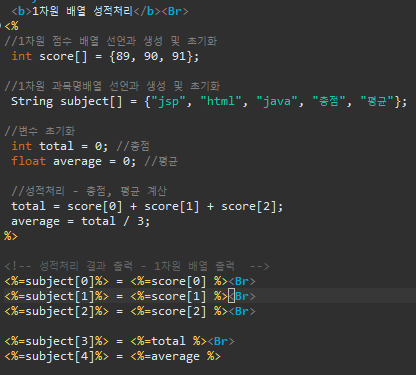Click 'total' in 'int total = 0;'
The image size is (416, 375).
point(56,146)
